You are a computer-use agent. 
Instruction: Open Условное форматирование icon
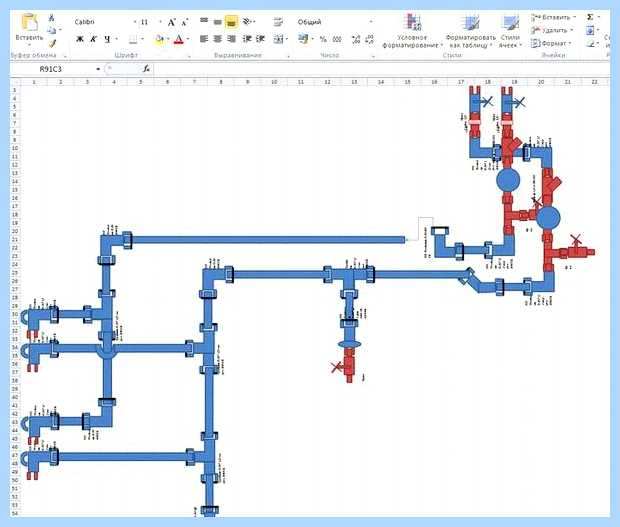[413, 22]
